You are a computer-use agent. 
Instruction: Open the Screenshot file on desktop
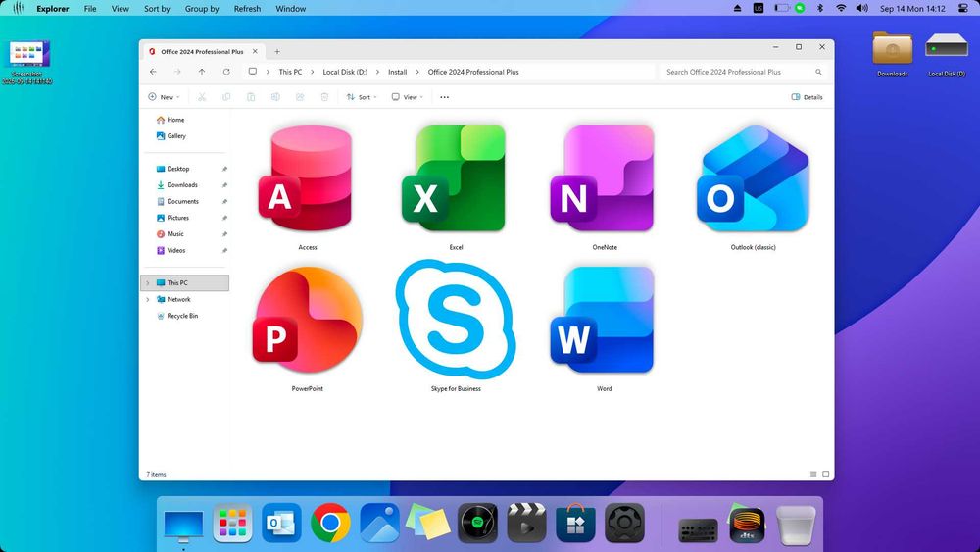26,61
